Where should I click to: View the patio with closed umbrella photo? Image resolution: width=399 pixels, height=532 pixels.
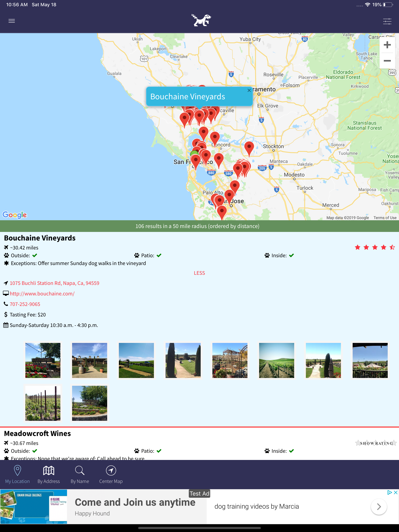coord(323,360)
